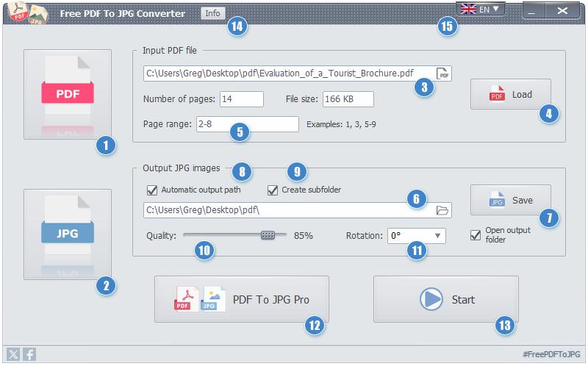Click the app logo in title bar
Screen dimensions: 588x366
click(x=29, y=12)
